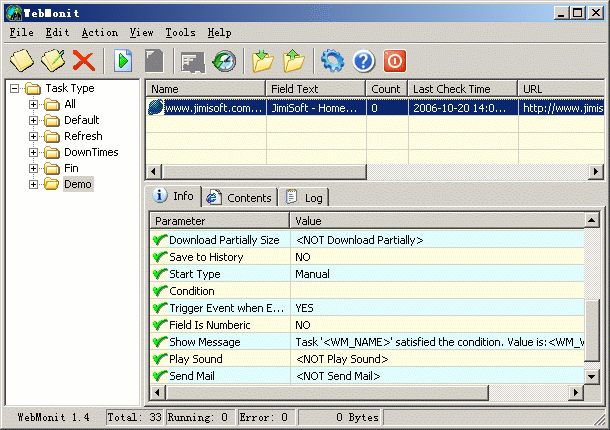Click the All folder icon
The height and width of the screenshot is (430, 610).
52,104
